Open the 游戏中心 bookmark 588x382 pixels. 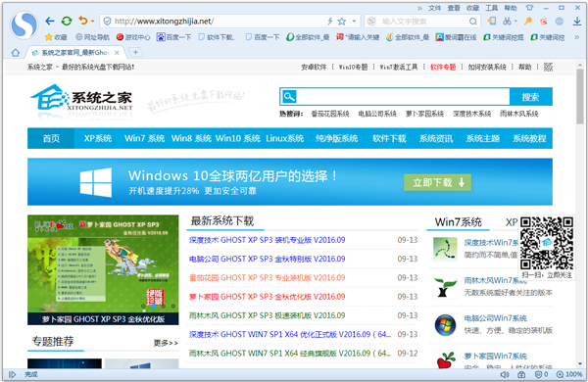coord(133,37)
